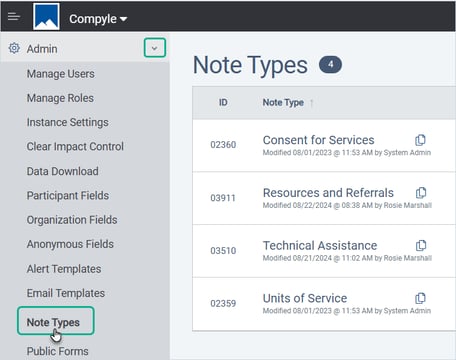Select Participant Fields menu item

click(68, 195)
